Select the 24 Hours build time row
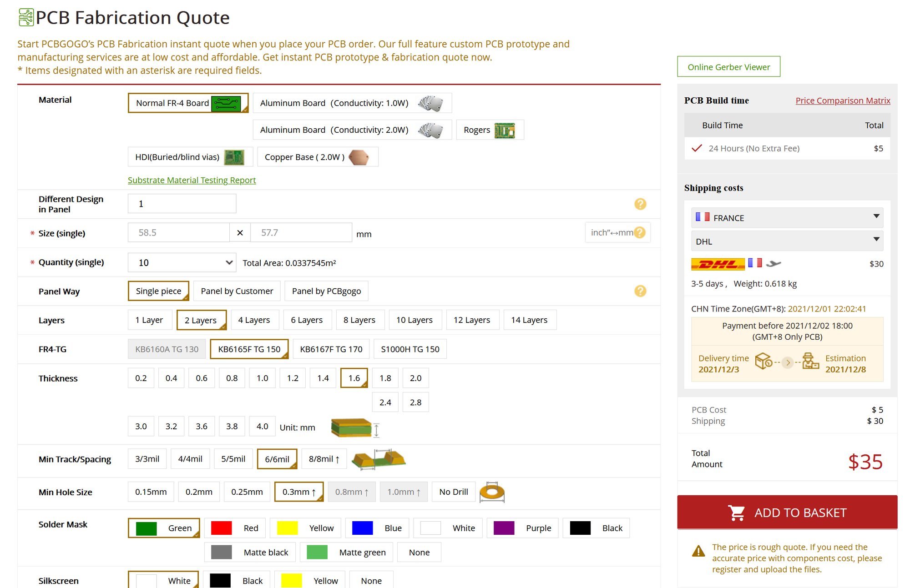910x588 pixels. pyautogui.click(x=787, y=148)
